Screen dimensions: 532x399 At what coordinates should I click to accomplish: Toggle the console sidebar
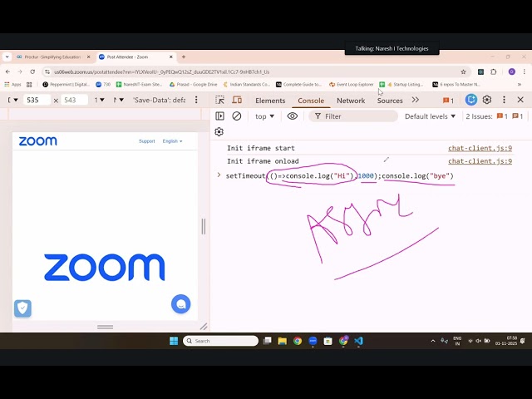click(x=219, y=116)
